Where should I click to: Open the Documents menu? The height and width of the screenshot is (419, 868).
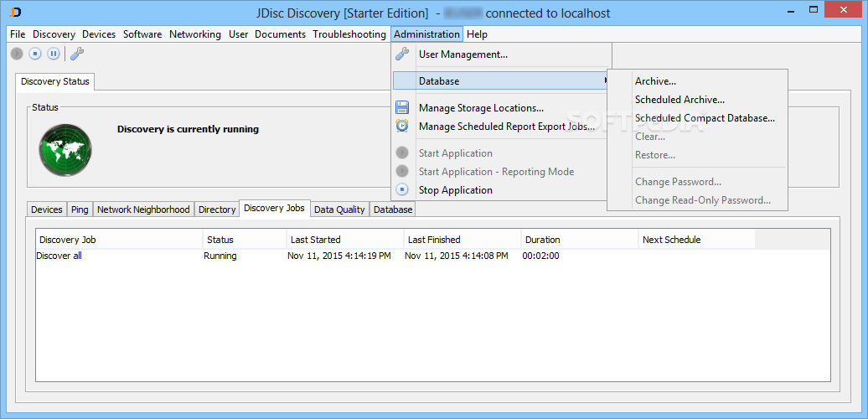280,34
